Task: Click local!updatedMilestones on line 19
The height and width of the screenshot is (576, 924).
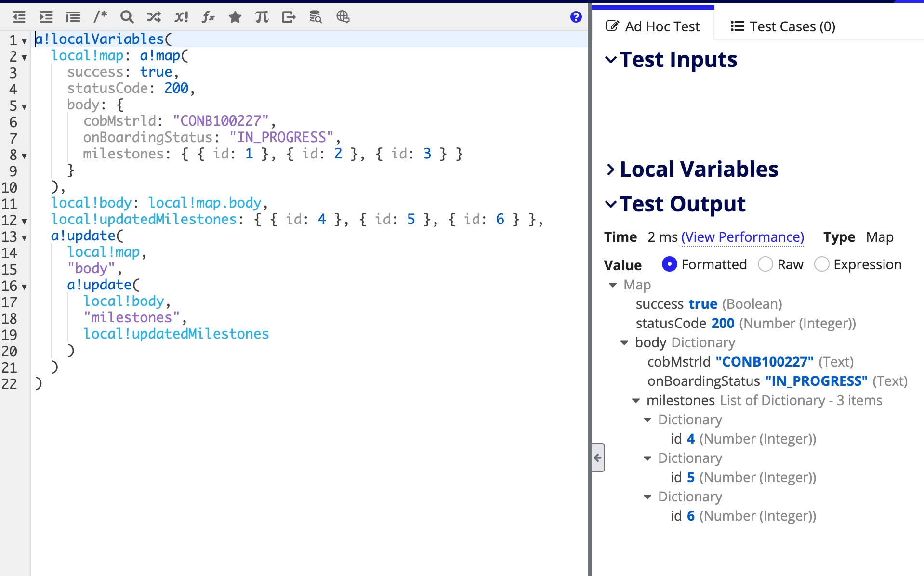Action: pos(176,334)
